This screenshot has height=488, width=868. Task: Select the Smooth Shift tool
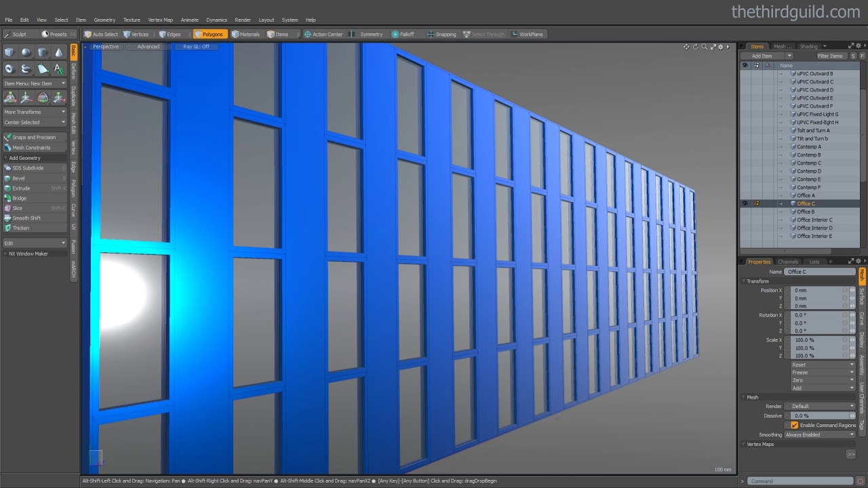tap(26, 218)
